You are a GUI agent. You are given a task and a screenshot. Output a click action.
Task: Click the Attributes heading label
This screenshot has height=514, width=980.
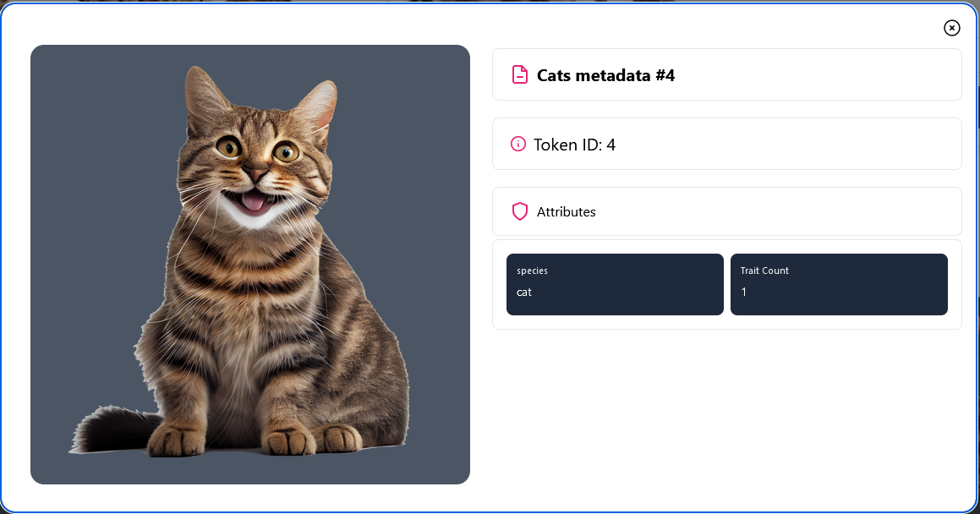coord(567,211)
